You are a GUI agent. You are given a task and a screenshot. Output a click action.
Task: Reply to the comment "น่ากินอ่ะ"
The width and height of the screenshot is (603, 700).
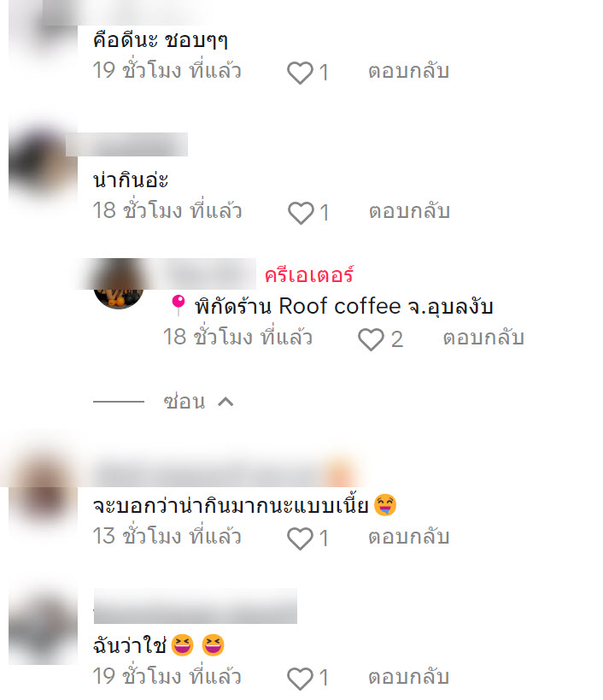(x=409, y=211)
